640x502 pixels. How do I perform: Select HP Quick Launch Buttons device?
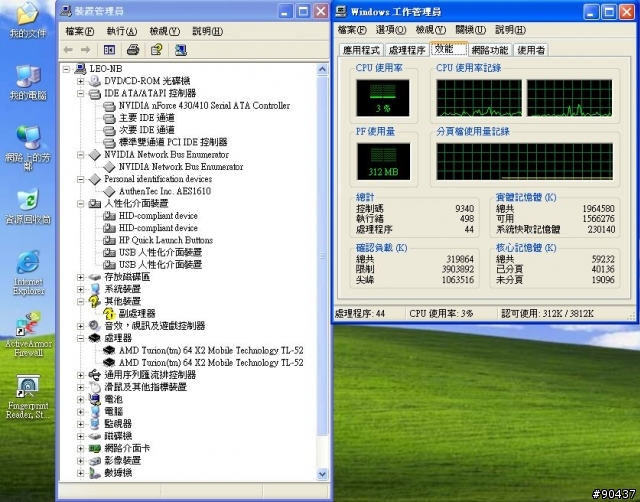166,240
